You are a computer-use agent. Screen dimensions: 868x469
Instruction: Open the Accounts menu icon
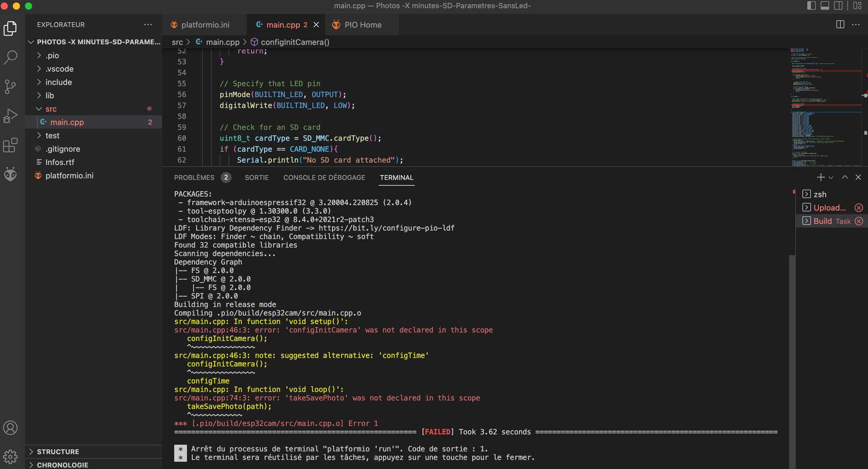[10, 427]
